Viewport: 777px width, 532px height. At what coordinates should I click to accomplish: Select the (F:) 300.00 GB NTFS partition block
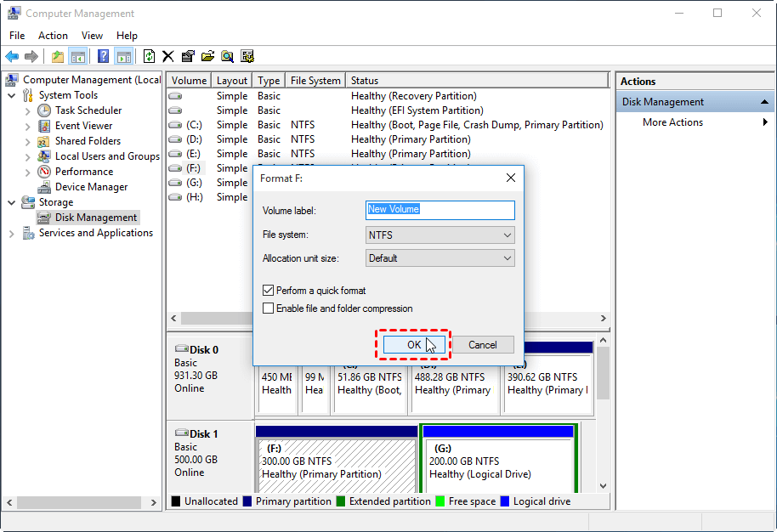[x=337, y=459]
